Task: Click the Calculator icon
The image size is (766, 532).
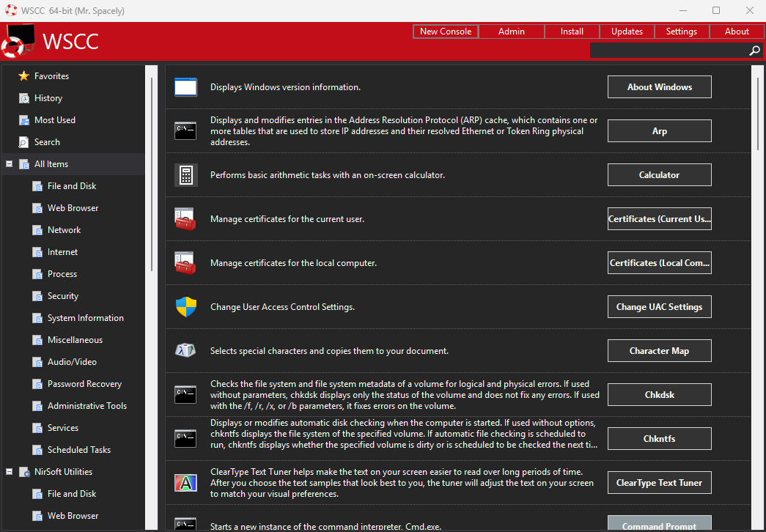Action: pyautogui.click(x=186, y=175)
